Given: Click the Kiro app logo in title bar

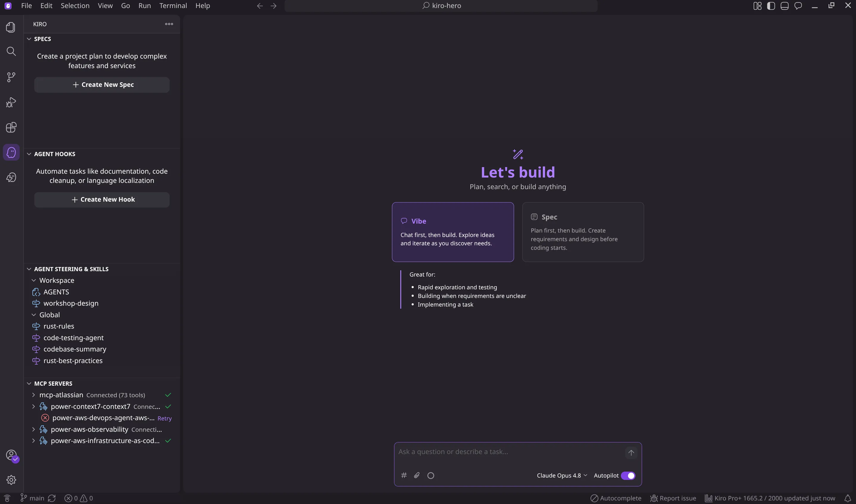Looking at the screenshot, I should point(8,6).
